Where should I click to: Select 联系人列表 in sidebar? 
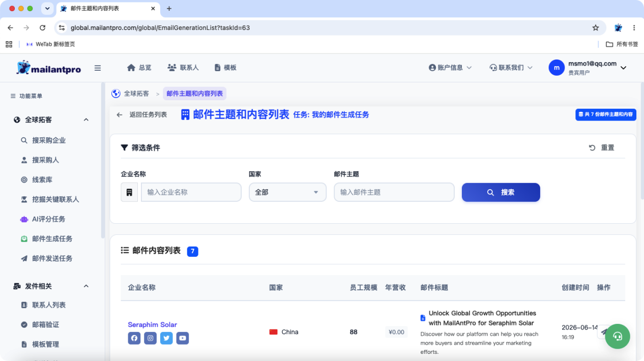49,305
